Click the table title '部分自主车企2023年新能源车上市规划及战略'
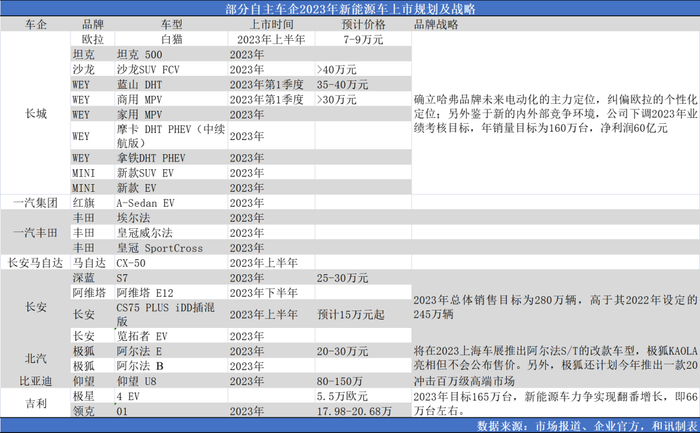The width and height of the screenshot is (700, 433). coord(350,9)
